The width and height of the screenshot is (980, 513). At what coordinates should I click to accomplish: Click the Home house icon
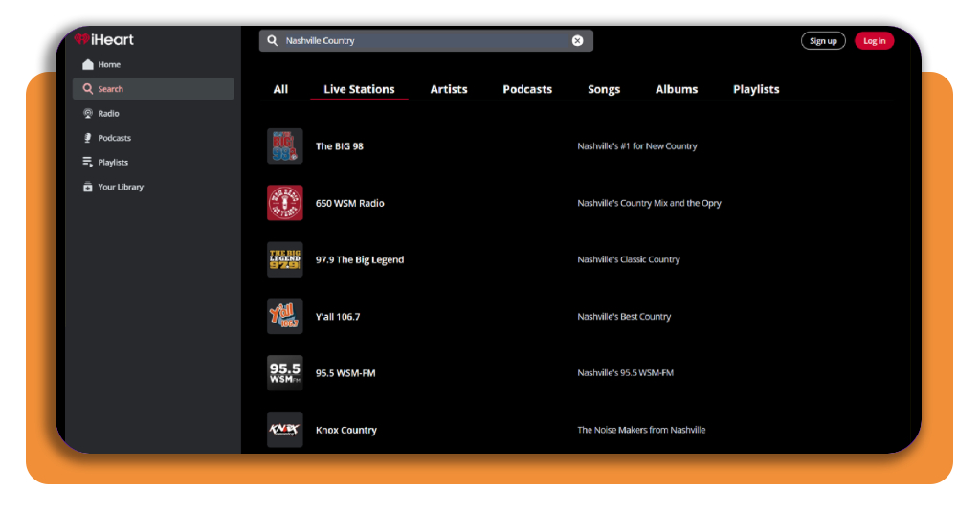pyautogui.click(x=87, y=64)
